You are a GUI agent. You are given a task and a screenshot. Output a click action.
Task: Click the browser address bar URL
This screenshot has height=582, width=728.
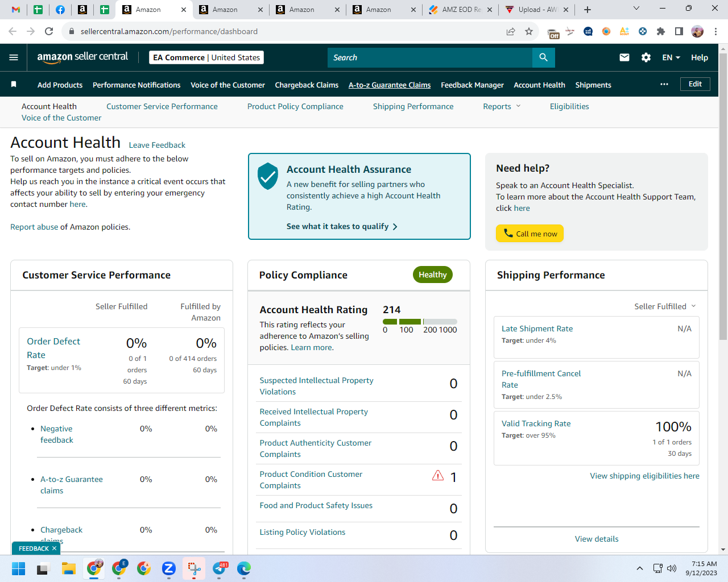(x=169, y=31)
